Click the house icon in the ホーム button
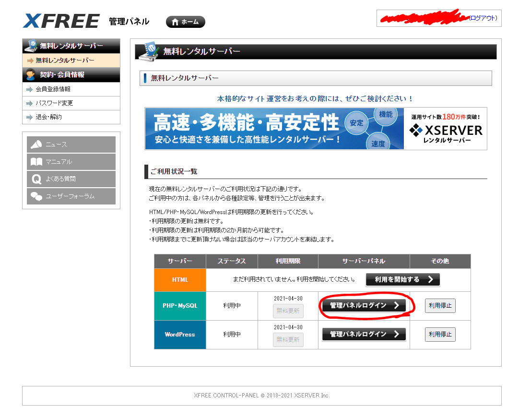The image size is (507, 420). coord(175,22)
